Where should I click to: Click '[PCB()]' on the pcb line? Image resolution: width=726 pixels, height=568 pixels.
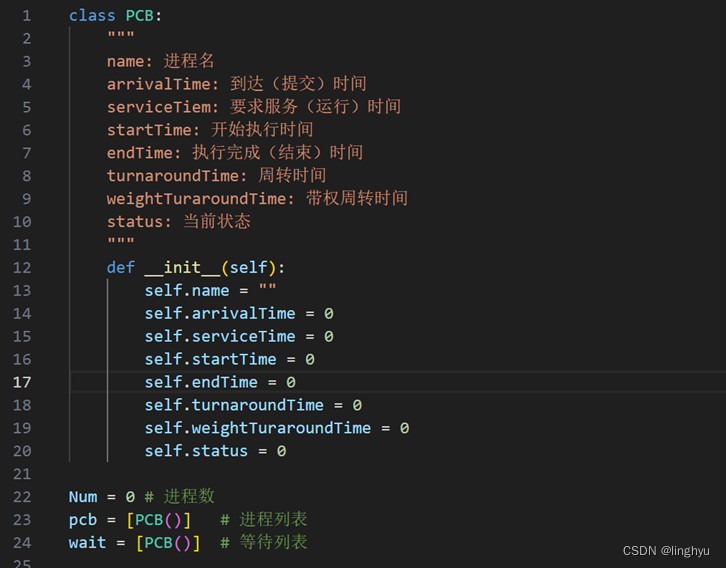[x=159, y=520]
